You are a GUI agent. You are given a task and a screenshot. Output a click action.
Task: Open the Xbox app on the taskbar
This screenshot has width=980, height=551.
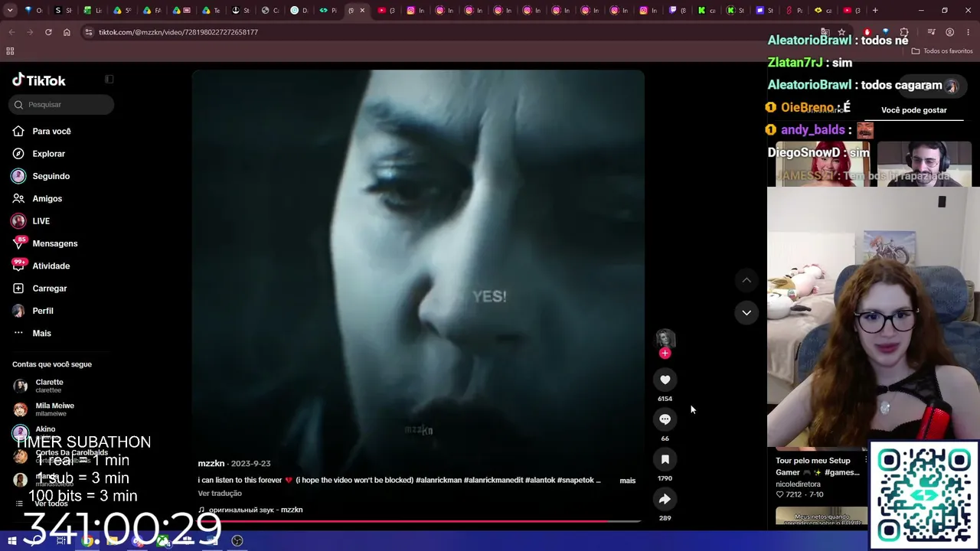click(x=163, y=541)
